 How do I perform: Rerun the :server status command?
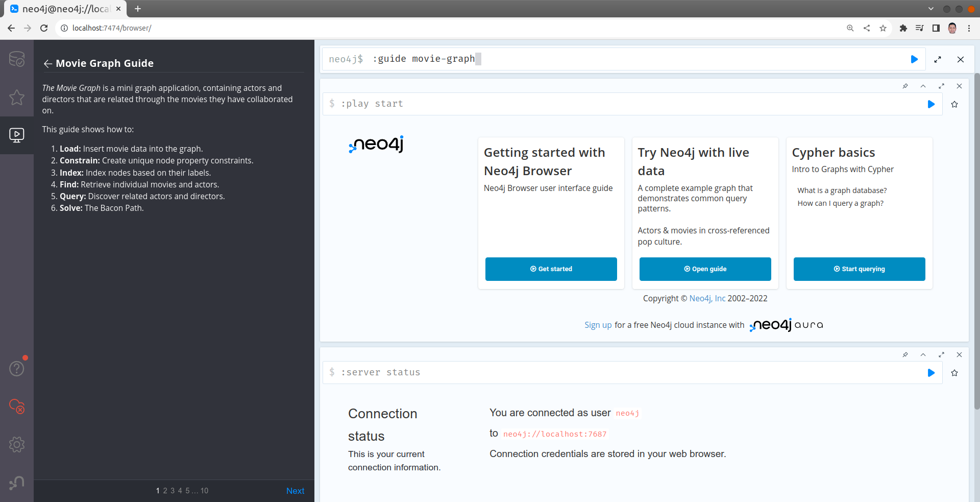coord(931,373)
